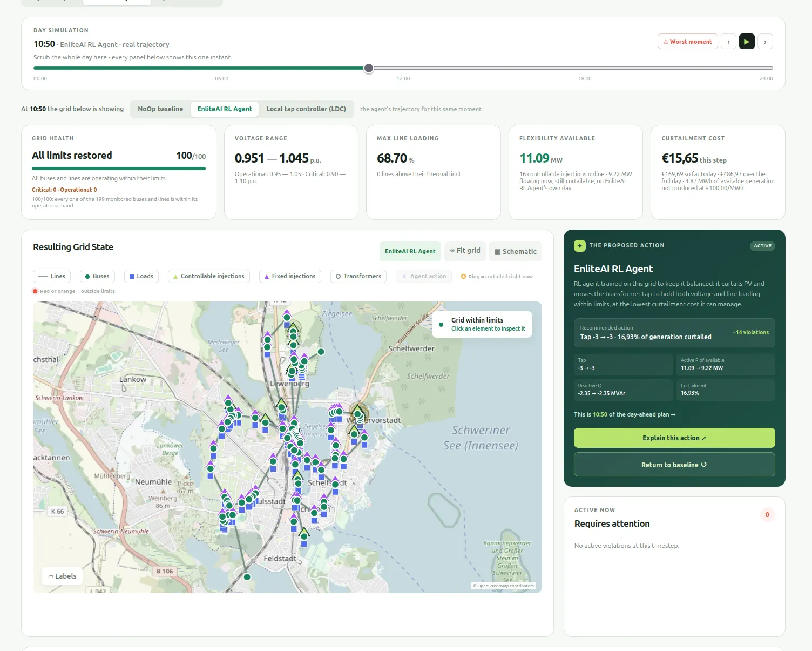Click the day simulation timeline slider handle
The height and width of the screenshot is (651, 812).
pos(369,68)
